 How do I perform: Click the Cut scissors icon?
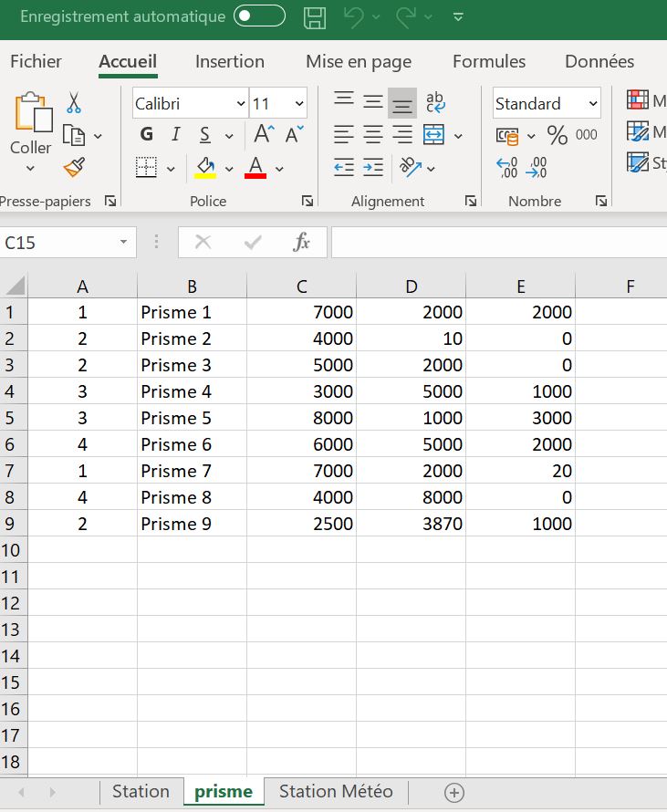pos(74,102)
